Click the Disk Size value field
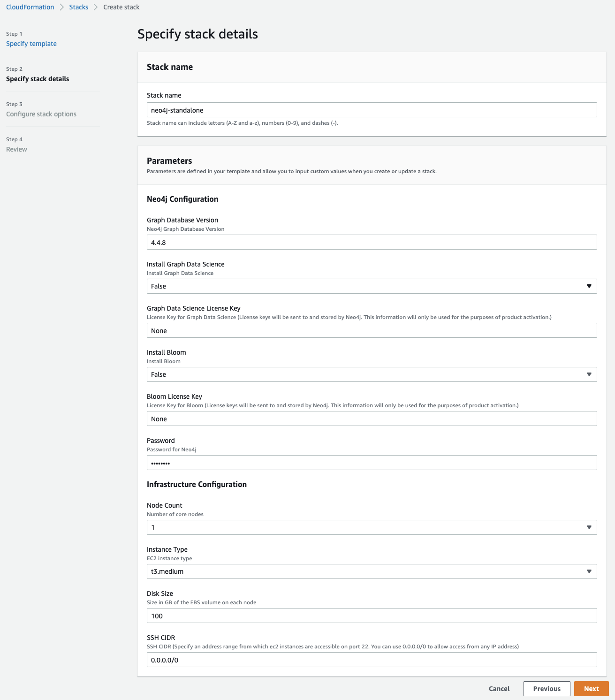This screenshot has height=700, width=615. (372, 616)
